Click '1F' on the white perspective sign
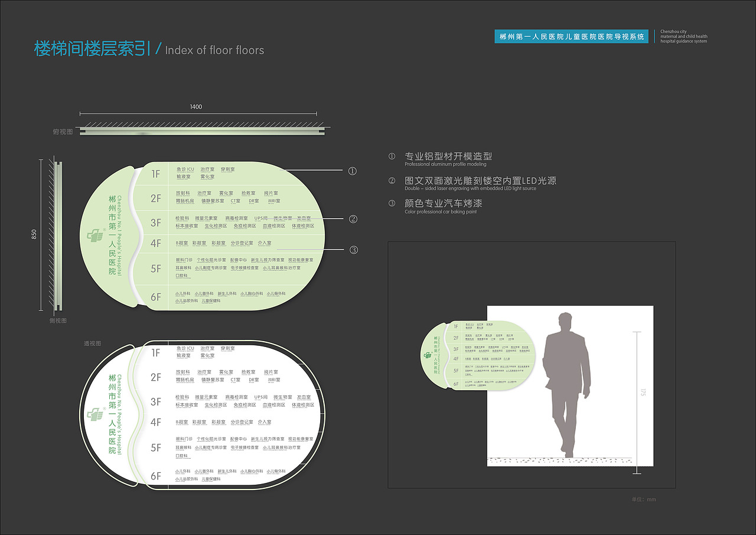This screenshot has height=535, width=756. [x=156, y=353]
